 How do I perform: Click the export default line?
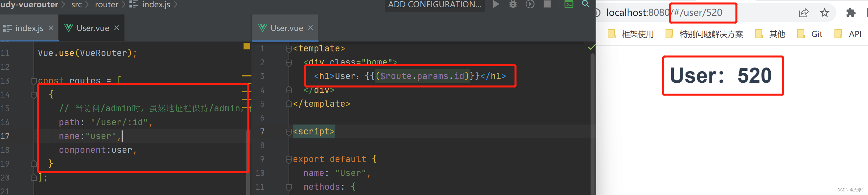[335, 159]
